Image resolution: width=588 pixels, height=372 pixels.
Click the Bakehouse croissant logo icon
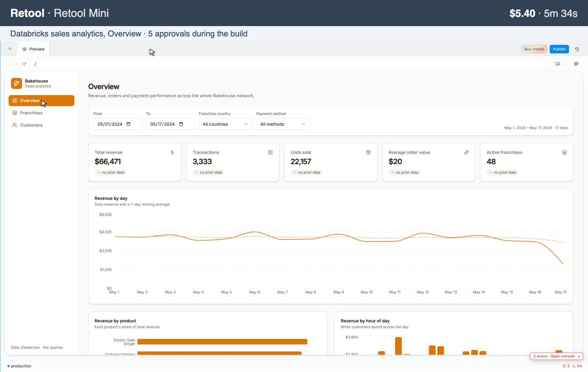click(x=17, y=83)
